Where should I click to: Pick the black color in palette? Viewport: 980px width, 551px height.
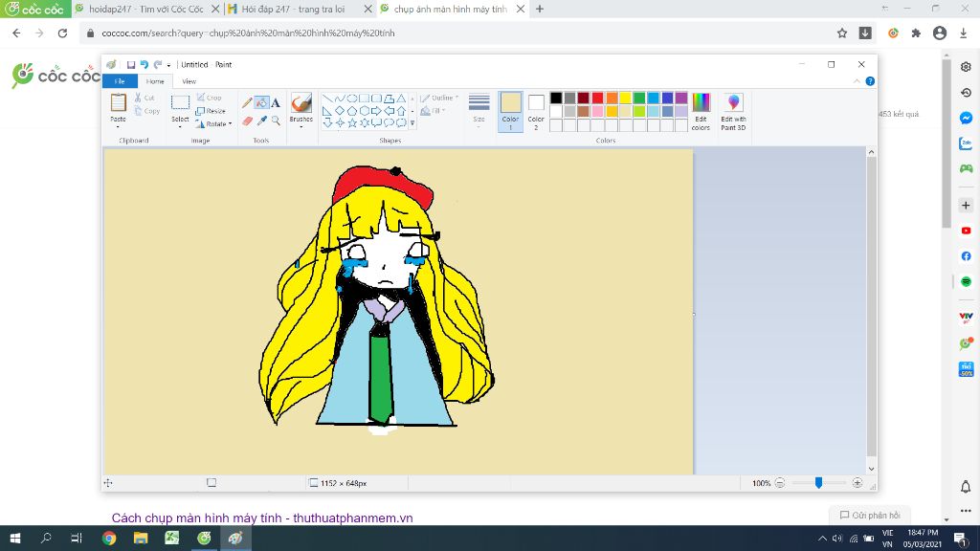(x=556, y=98)
